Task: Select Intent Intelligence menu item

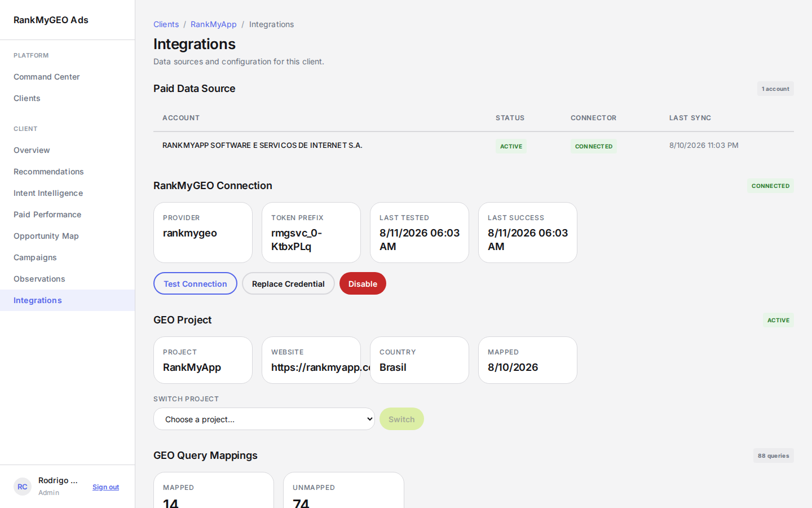Action: pyautogui.click(x=68, y=193)
